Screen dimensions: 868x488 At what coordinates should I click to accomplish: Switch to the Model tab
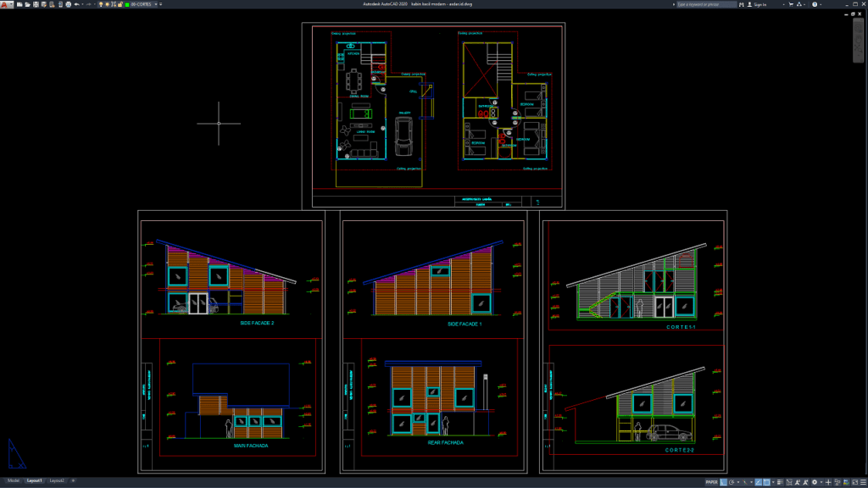pyautogui.click(x=14, y=480)
